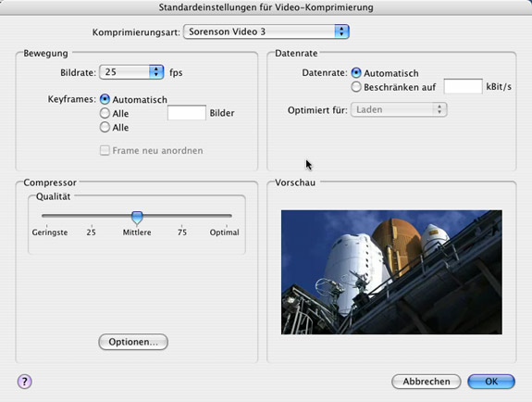Click the Keyframes Bilder number field

(x=187, y=112)
